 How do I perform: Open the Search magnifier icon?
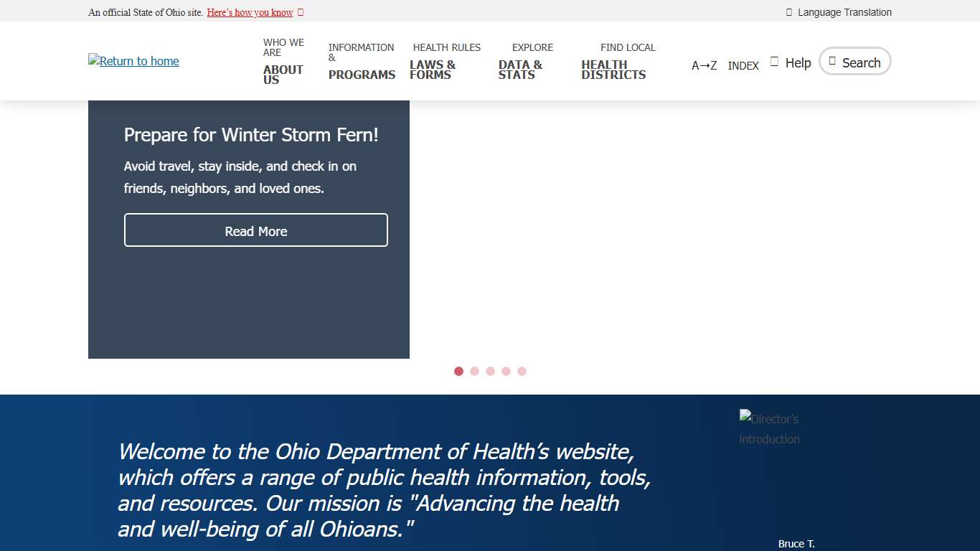(x=833, y=62)
